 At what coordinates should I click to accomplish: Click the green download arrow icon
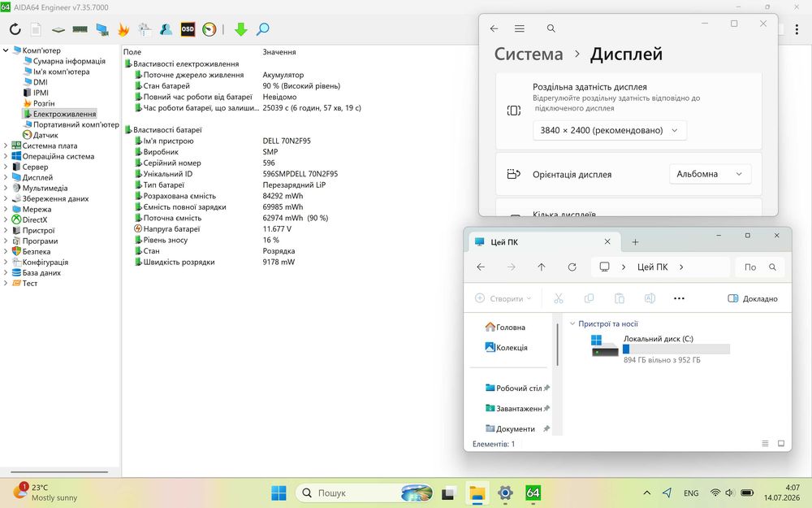point(241,29)
